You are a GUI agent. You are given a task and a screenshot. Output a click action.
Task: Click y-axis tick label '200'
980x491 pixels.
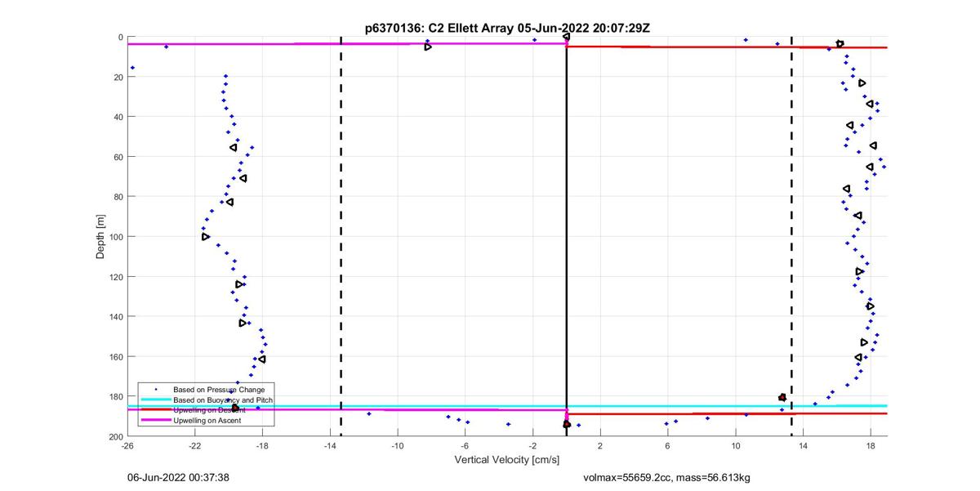tap(115, 437)
